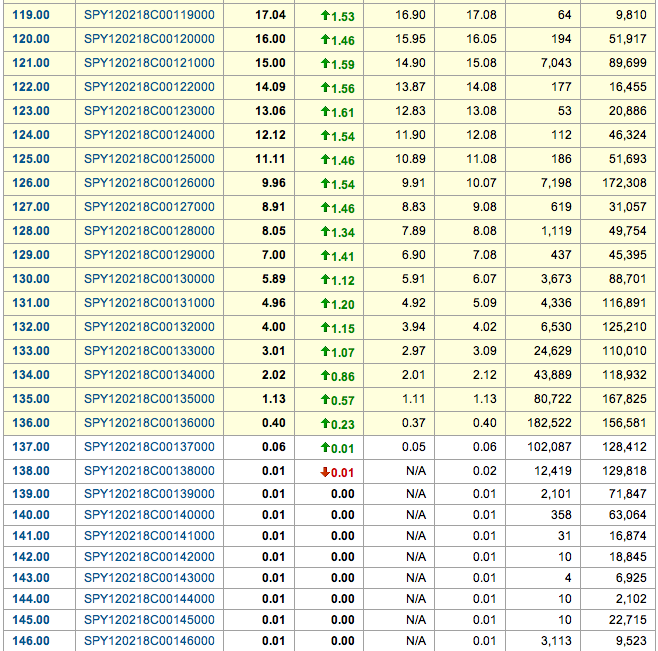The width and height of the screenshot is (658, 651).
Task: Click the green up arrow beside 1.34
Action: 325,231
